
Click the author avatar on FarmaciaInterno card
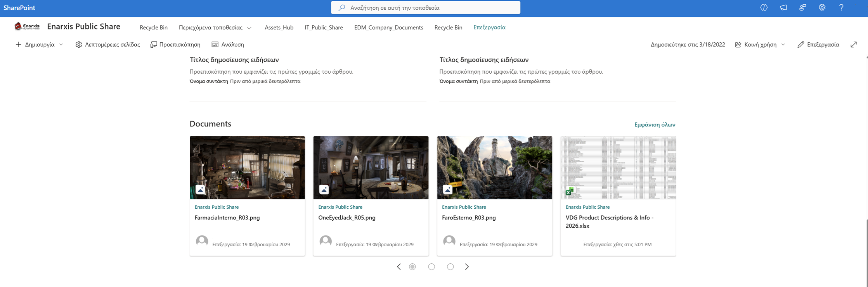pos(202,241)
